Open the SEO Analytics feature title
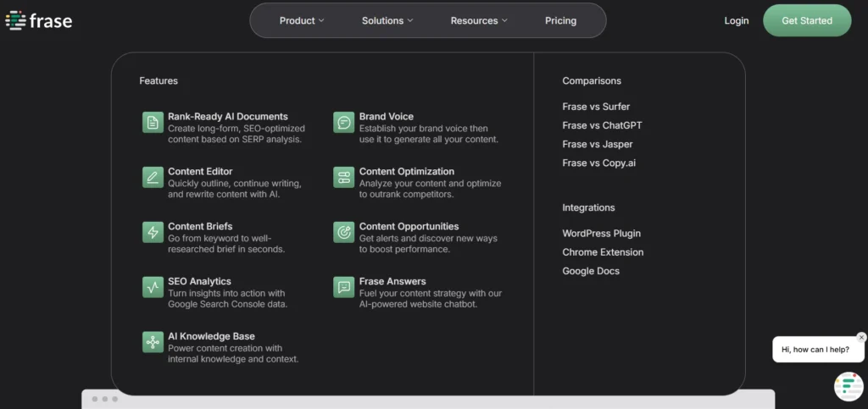Screen dimensions: 868x409 point(200,281)
